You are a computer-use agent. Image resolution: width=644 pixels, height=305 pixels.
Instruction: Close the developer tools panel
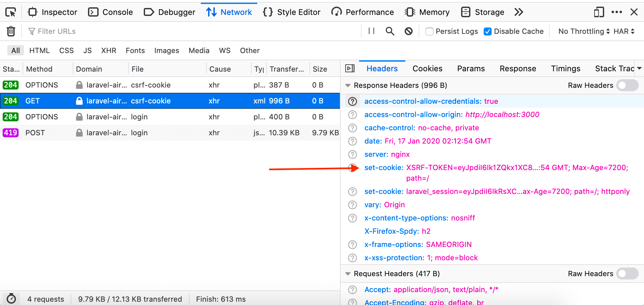click(x=634, y=12)
